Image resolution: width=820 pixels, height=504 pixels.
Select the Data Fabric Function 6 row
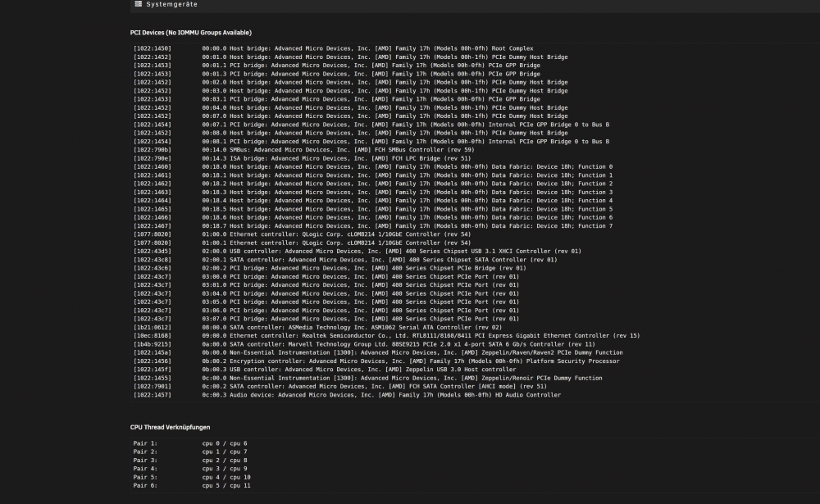[x=373, y=217]
